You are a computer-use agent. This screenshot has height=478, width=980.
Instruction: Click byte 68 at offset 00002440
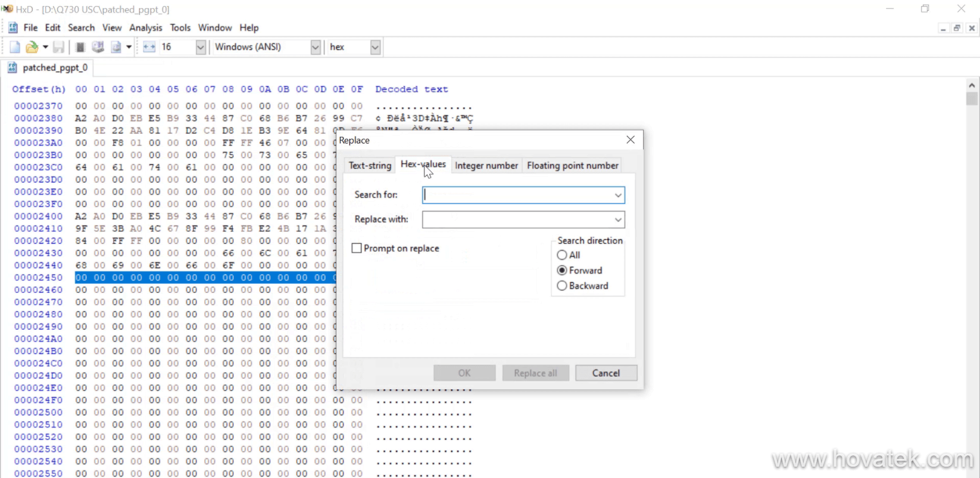coord(81,265)
